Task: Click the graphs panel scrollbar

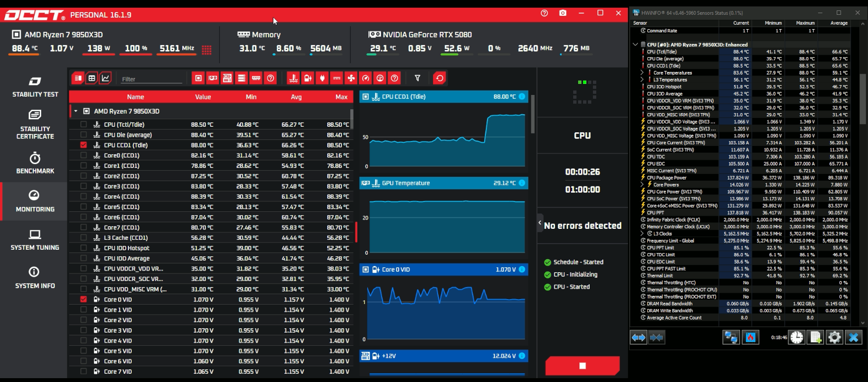Action: pos(533,114)
